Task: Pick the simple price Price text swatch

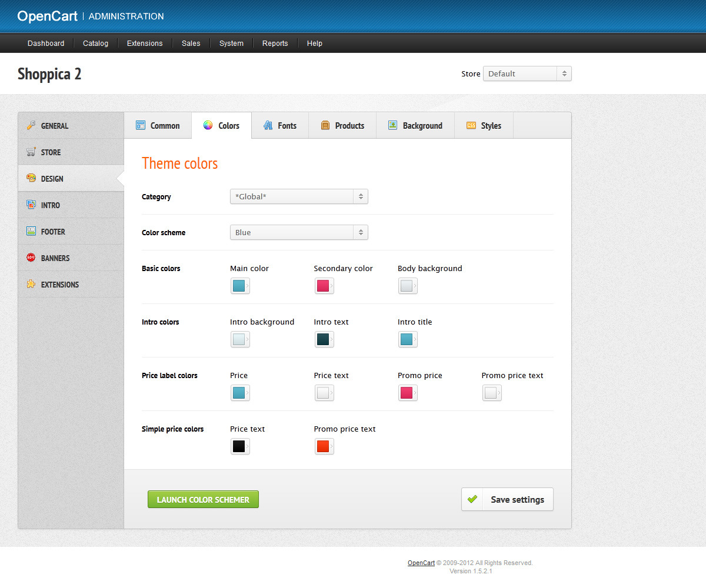Action: coord(240,446)
